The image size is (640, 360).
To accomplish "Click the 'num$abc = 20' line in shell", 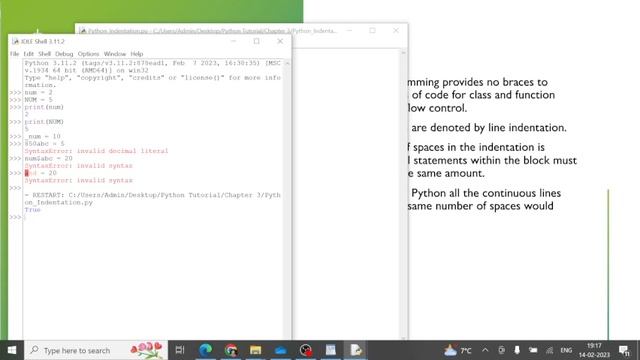I will tap(49, 158).
